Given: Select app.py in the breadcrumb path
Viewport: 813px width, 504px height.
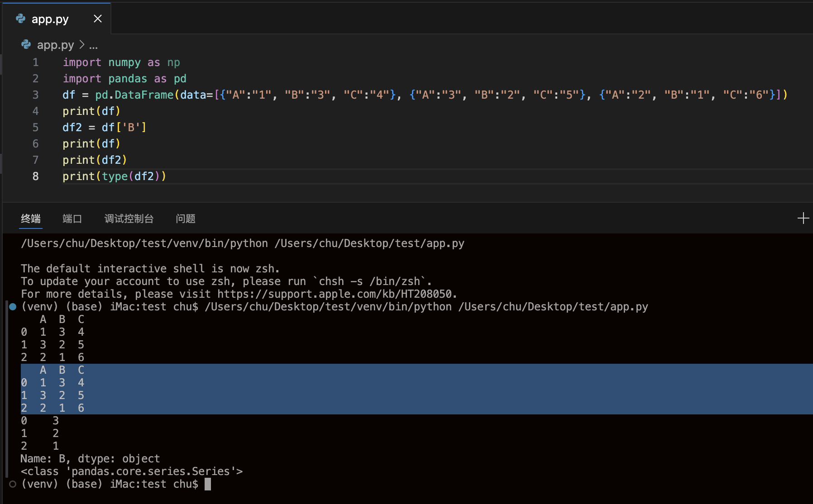Looking at the screenshot, I should [x=55, y=45].
